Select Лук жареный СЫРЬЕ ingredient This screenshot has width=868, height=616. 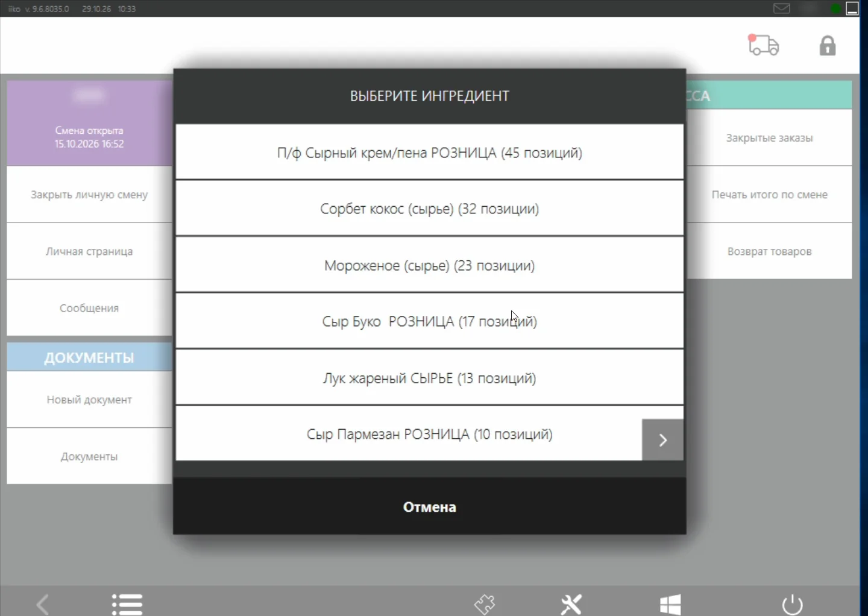(430, 377)
